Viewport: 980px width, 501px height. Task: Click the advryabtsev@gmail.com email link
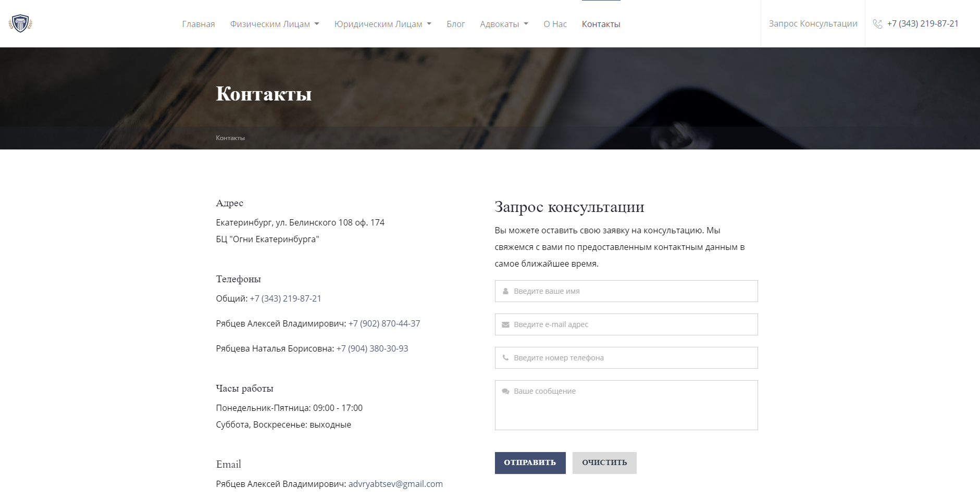(x=395, y=484)
